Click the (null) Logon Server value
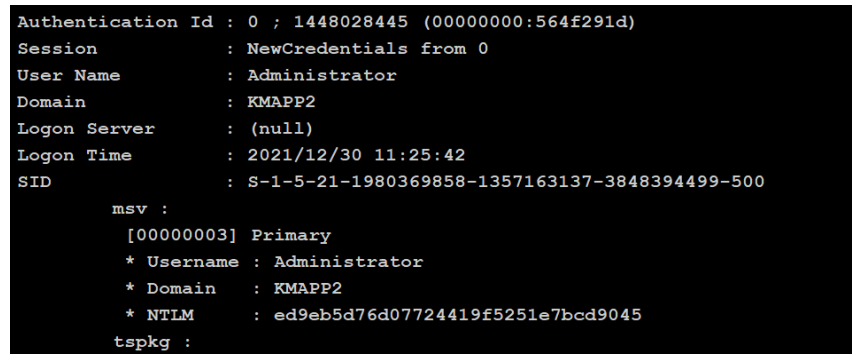Image resolution: width=862 pixels, height=360 pixels. click(x=280, y=129)
